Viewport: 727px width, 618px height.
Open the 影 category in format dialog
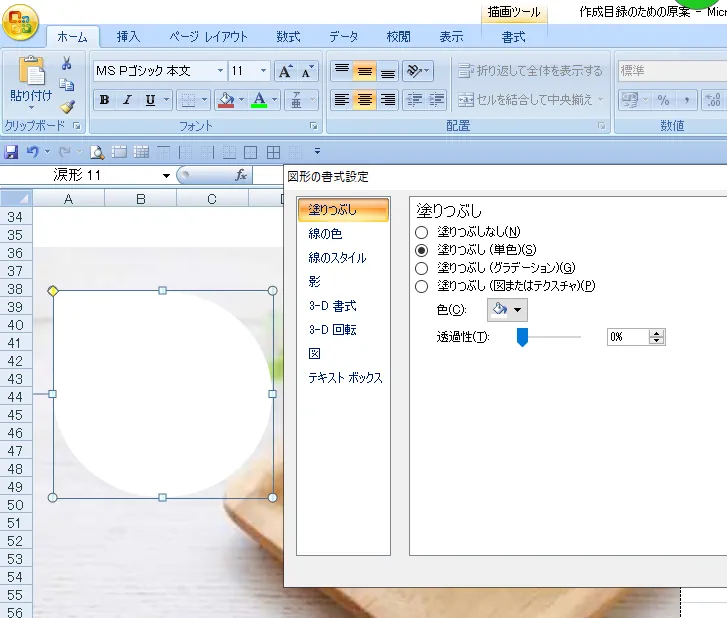click(x=315, y=282)
